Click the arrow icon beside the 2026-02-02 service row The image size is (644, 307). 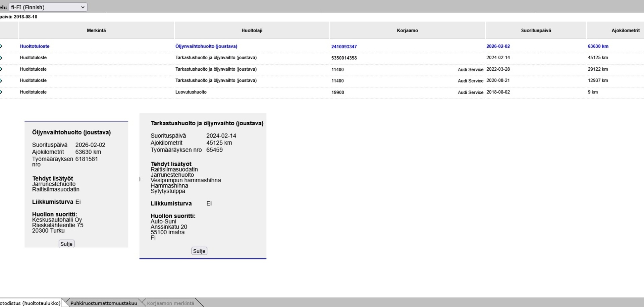pyautogui.click(x=1, y=46)
